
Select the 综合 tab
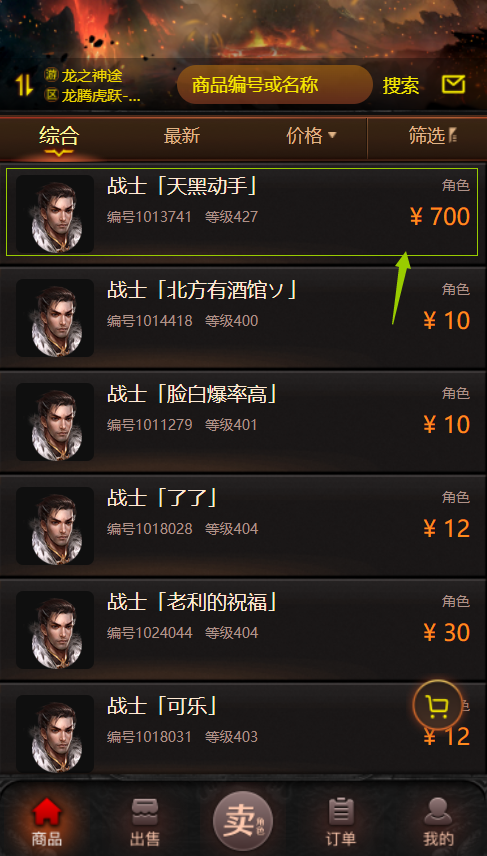59,136
